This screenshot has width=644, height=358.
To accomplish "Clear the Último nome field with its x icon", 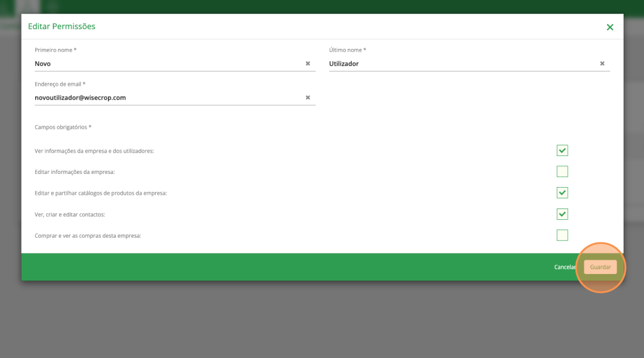I will [x=602, y=64].
